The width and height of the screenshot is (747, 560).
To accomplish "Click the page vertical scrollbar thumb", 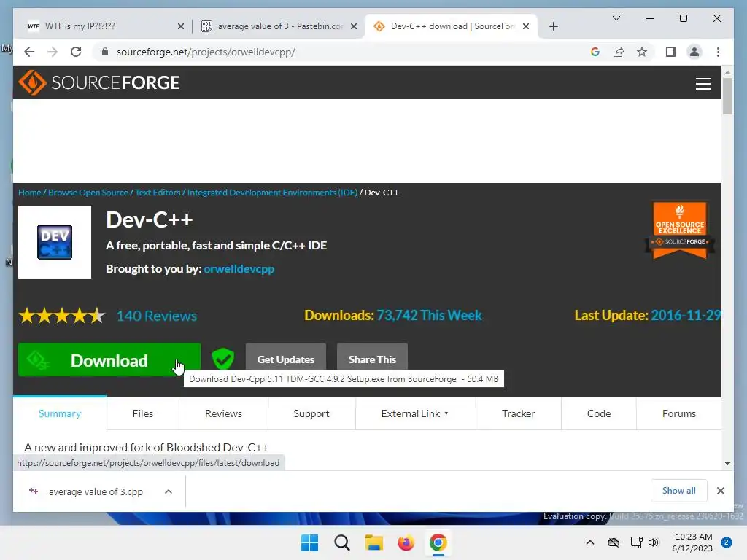I will tap(727, 96).
